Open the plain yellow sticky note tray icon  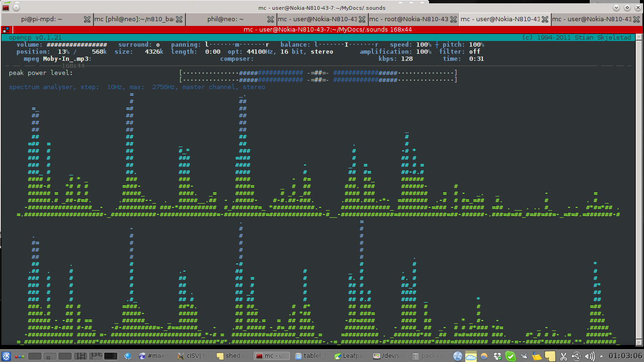tap(550, 356)
